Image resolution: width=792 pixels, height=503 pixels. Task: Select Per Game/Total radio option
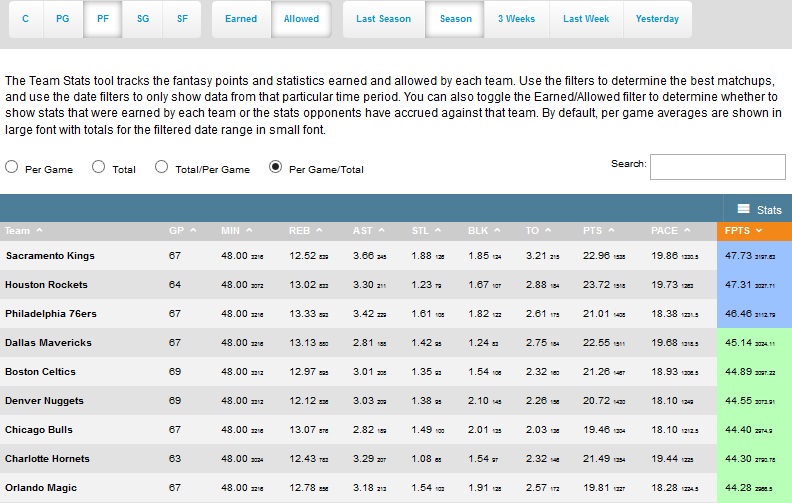pos(275,167)
